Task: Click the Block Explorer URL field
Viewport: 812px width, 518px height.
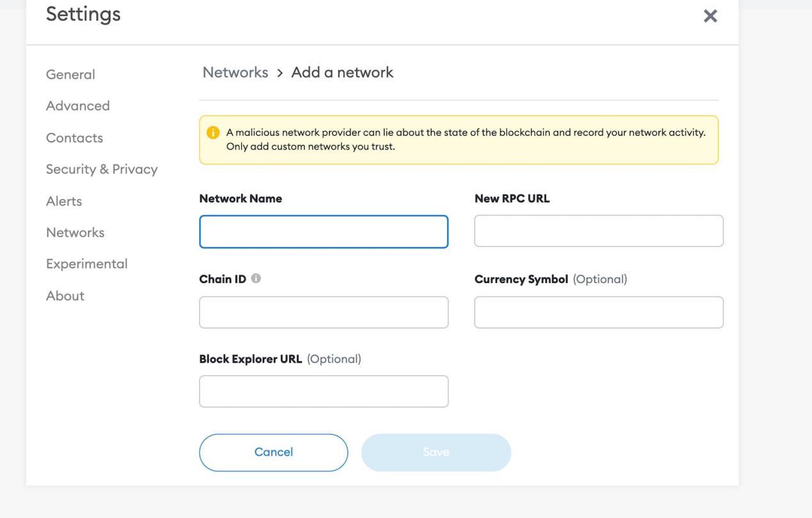Action: point(324,391)
